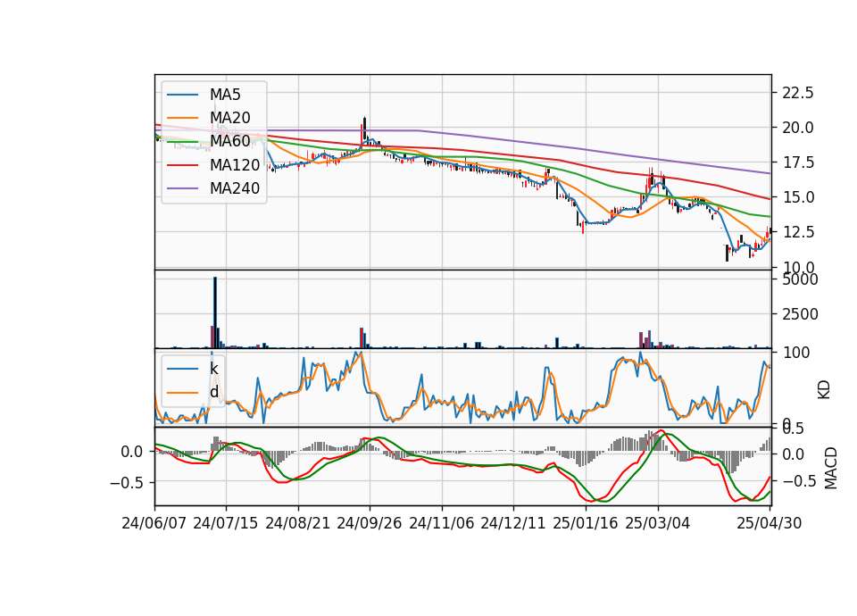Click the 22.5 price axis label
Image resolution: width=857 pixels, height=616 pixels.
tap(798, 93)
